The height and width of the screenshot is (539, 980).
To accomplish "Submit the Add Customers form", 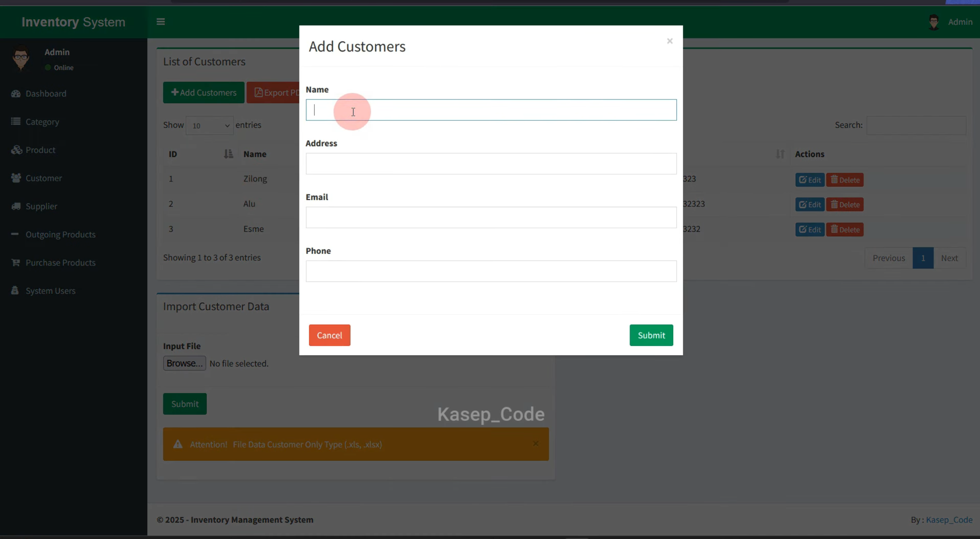I will (651, 335).
